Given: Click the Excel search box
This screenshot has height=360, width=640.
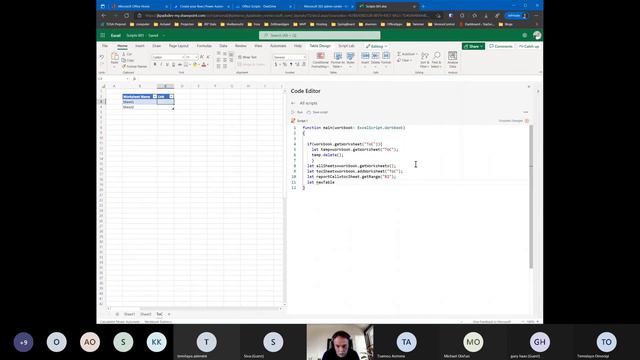Looking at the screenshot, I should coord(320,36).
